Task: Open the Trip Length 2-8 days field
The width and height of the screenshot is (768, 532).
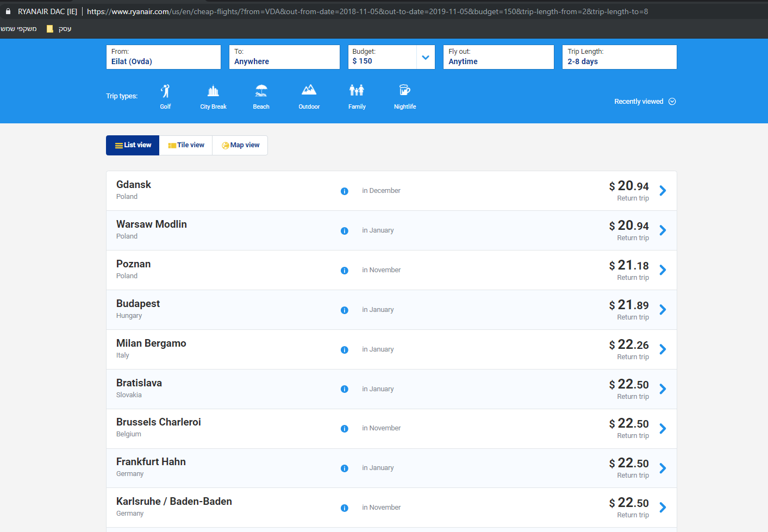Action: pyautogui.click(x=620, y=57)
